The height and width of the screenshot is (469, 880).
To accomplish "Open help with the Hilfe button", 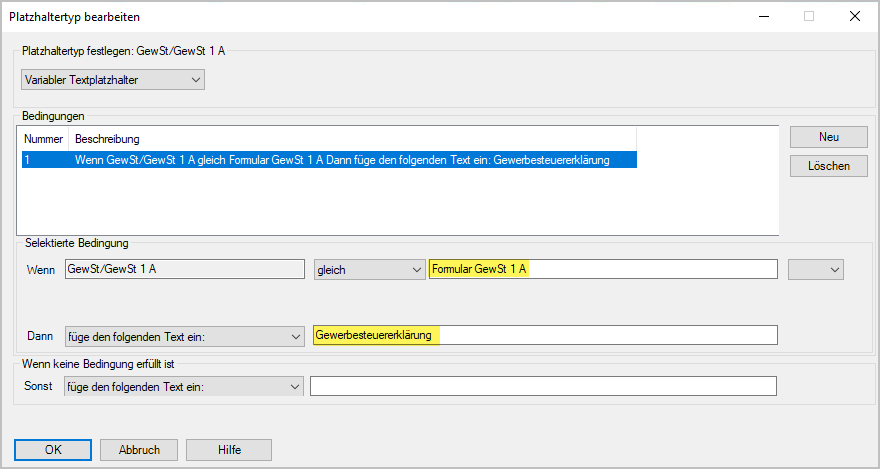I will coord(228,450).
